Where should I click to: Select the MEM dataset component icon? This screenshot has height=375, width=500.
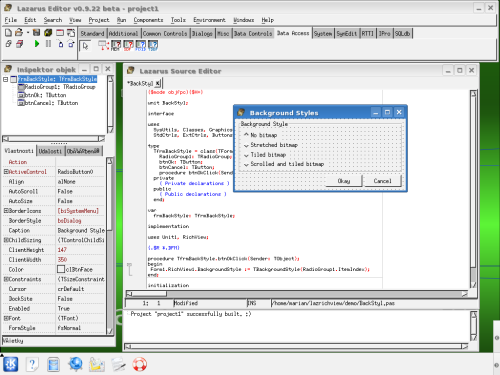[116, 46]
